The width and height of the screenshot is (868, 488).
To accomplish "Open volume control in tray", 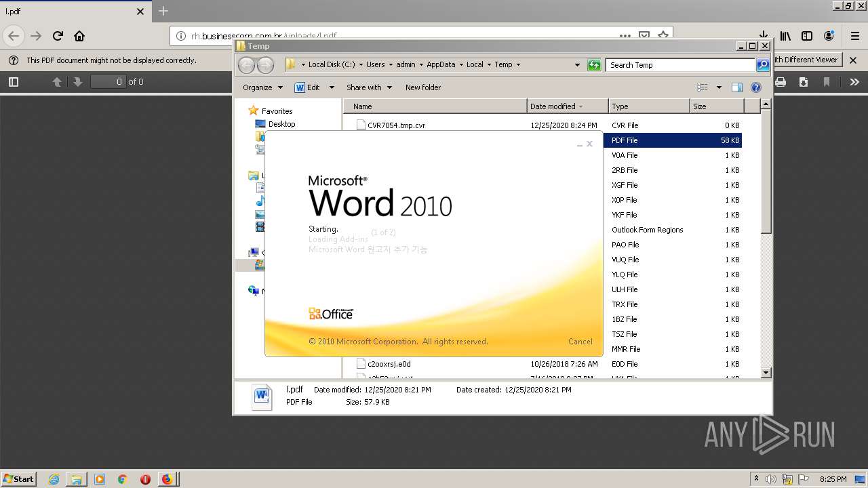I will [771, 479].
